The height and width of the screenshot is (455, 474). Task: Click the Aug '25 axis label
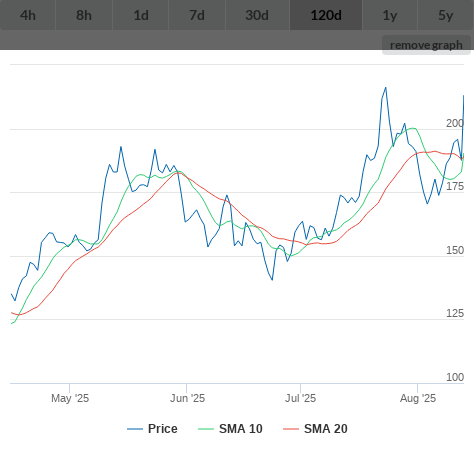tap(418, 398)
